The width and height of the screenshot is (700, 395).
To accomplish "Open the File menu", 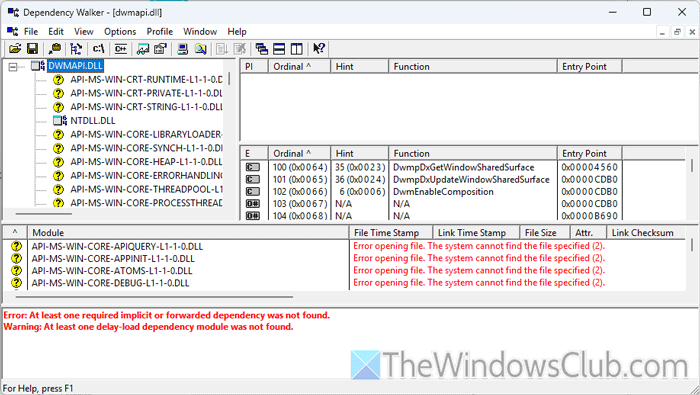I will click(31, 32).
